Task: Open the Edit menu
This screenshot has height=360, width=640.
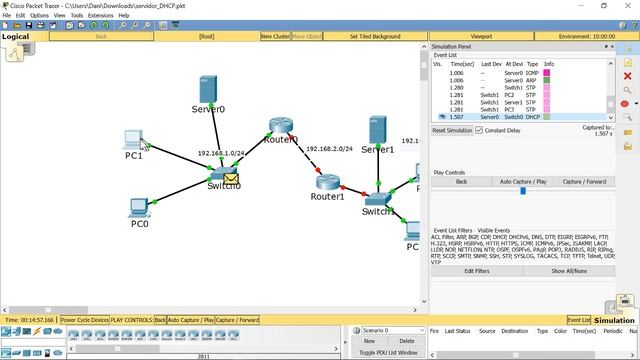Action: tap(20, 16)
